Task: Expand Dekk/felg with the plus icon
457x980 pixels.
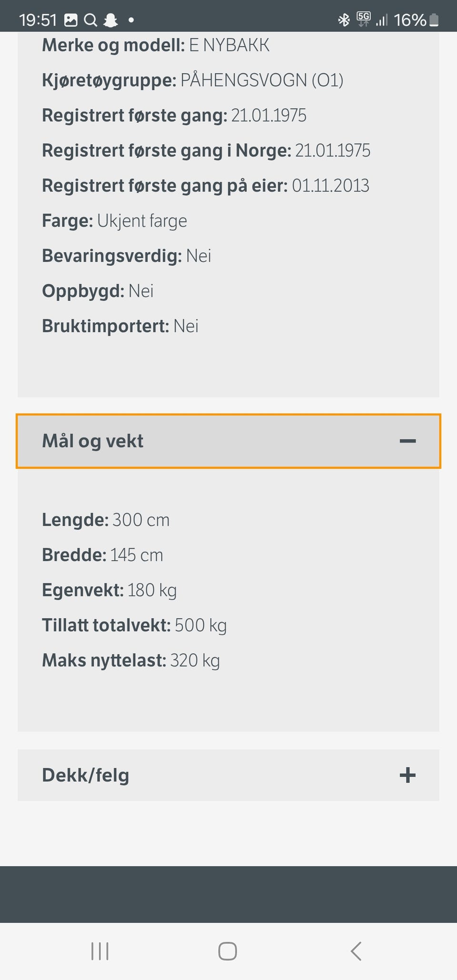Action: click(x=407, y=775)
